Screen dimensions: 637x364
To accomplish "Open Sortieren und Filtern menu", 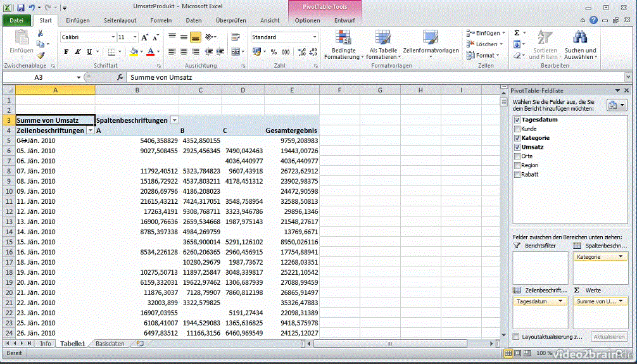I will (545, 45).
